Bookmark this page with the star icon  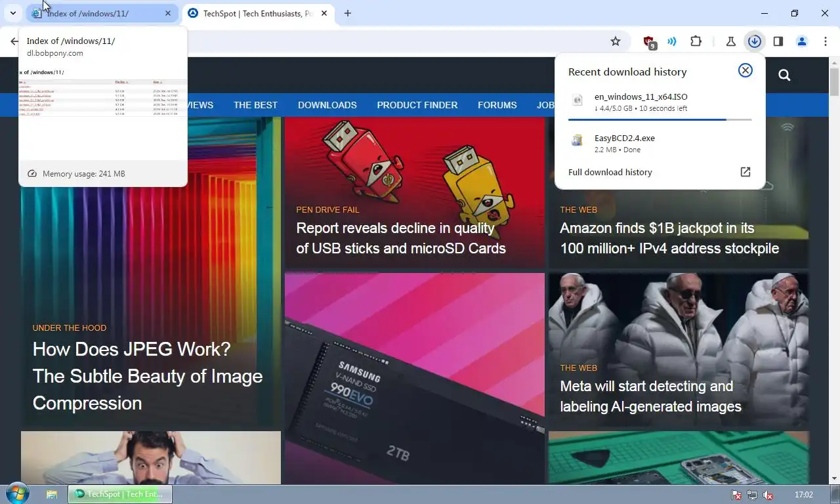616,41
